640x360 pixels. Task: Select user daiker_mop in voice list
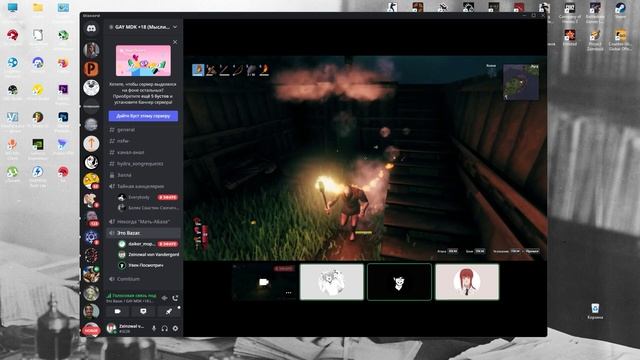click(141, 244)
